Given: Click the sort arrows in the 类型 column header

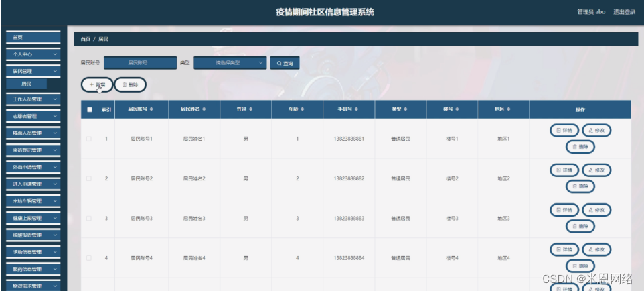Looking at the screenshot, I should coord(406,109).
